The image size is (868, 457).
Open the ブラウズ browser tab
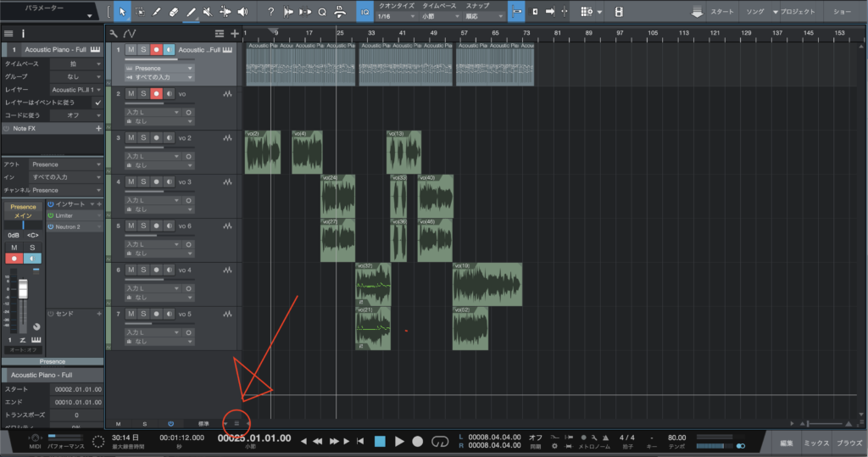click(x=849, y=443)
